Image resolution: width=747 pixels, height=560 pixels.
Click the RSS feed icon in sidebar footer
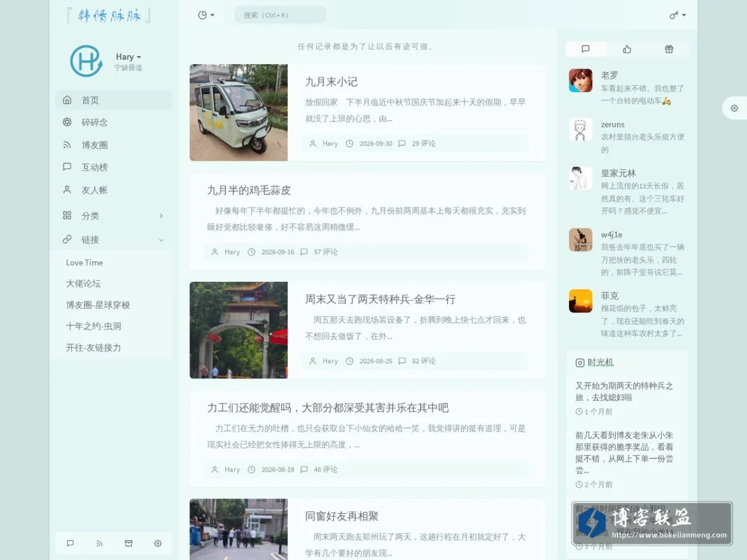(100, 543)
